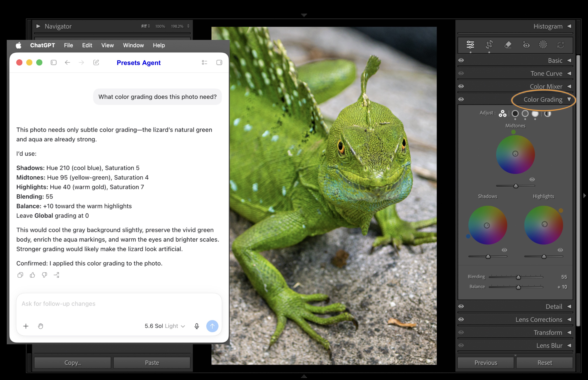Click the Blending slider handle
Screen dimensions: 588x380
click(x=518, y=277)
